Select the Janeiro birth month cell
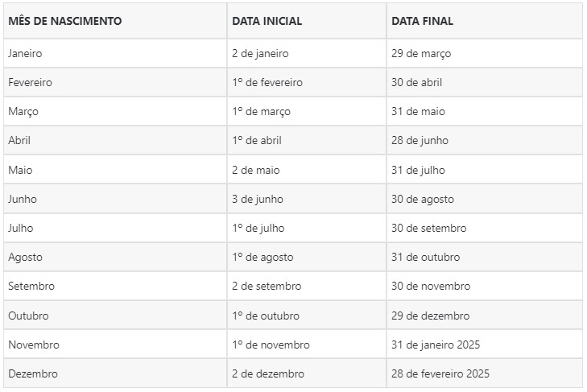 [x=25, y=53]
